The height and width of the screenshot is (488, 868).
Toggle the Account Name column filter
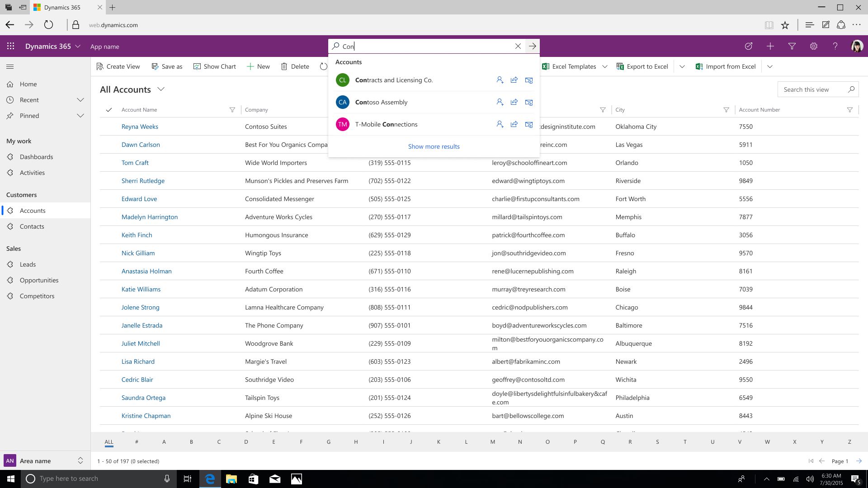(x=232, y=109)
